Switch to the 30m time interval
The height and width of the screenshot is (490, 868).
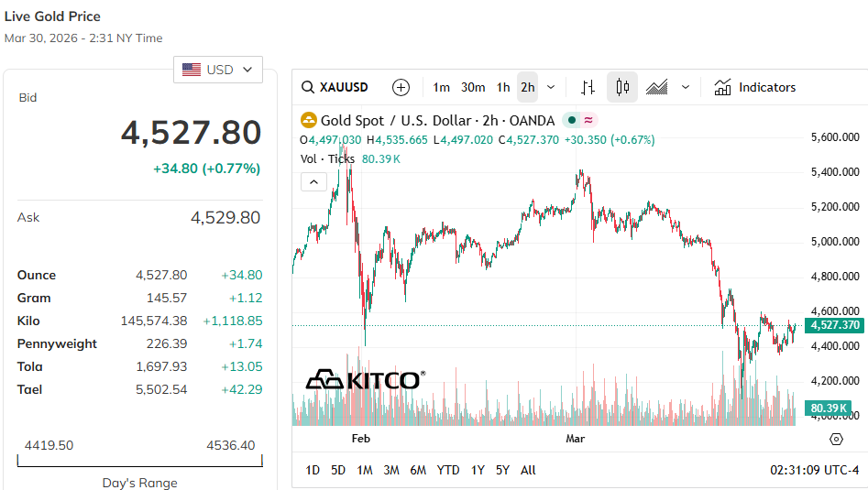point(473,88)
